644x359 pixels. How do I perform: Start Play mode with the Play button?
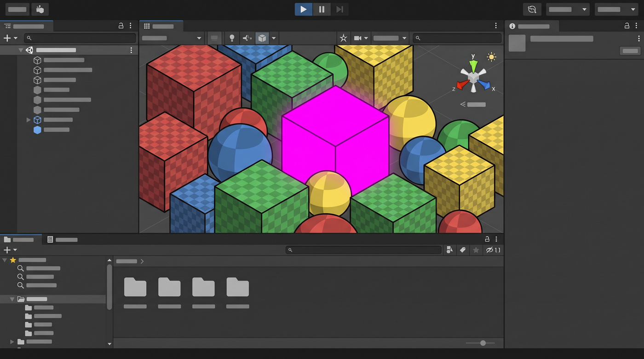click(304, 9)
